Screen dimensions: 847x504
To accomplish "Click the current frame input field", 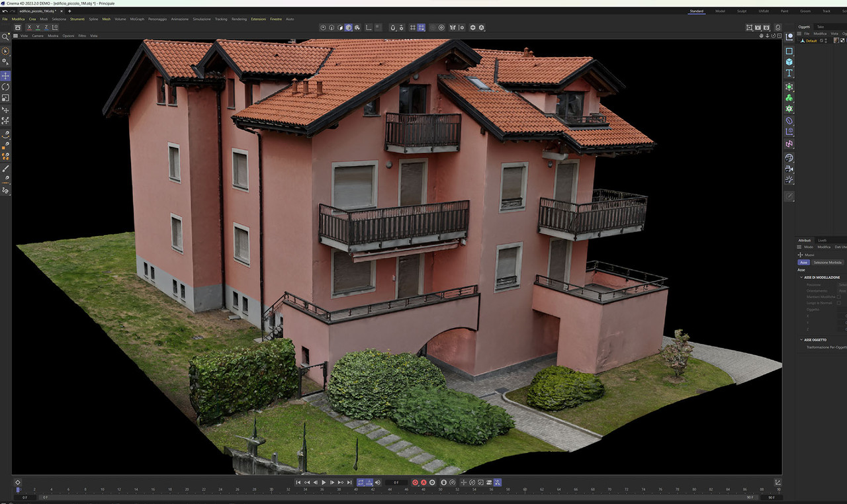I will coord(396,482).
